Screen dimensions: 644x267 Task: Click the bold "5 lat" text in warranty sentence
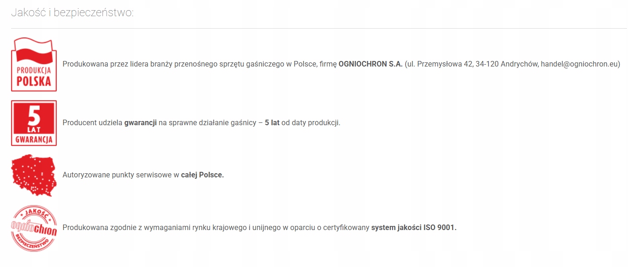pyautogui.click(x=272, y=123)
